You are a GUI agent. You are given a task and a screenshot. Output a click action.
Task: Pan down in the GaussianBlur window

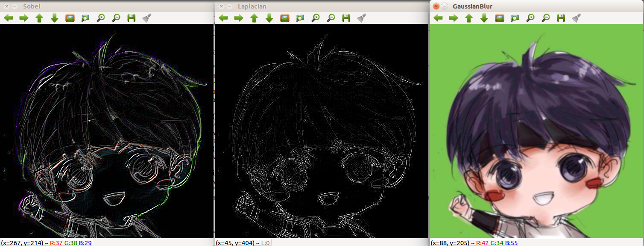tap(484, 18)
